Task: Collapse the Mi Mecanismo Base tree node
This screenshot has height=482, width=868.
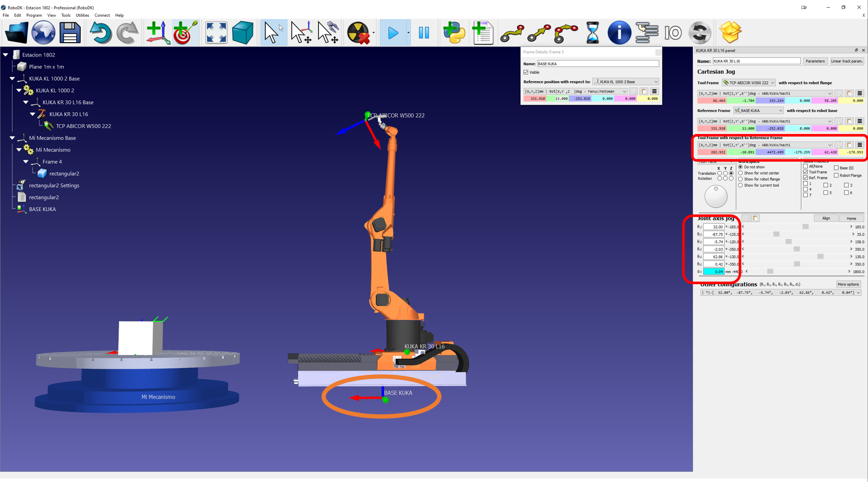Action: point(12,138)
